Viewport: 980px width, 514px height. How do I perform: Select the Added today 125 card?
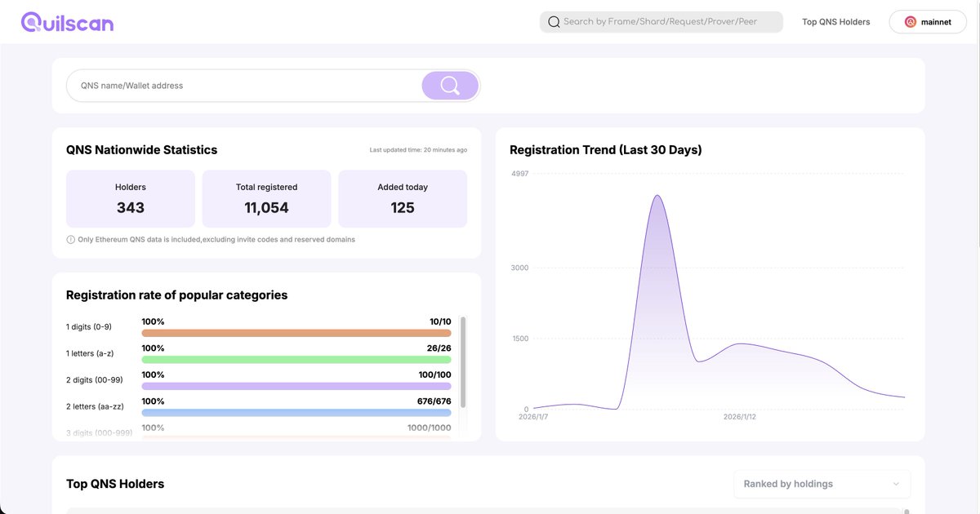403,199
